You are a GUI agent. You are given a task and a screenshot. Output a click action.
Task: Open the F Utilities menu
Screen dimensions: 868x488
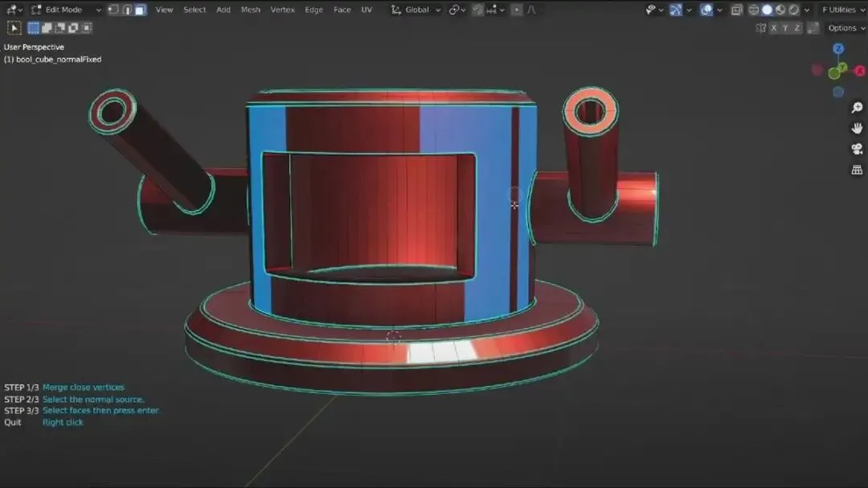pyautogui.click(x=841, y=10)
